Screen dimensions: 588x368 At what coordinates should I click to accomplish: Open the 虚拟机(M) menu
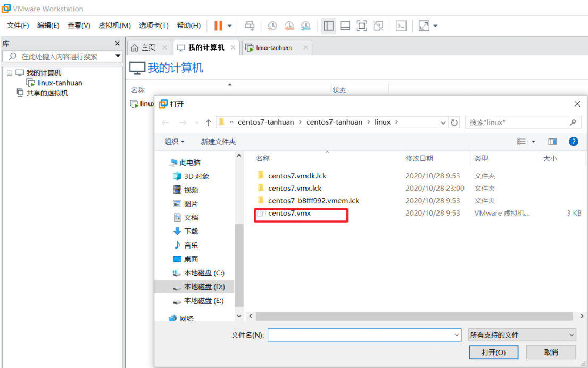click(x=114, y=26)
